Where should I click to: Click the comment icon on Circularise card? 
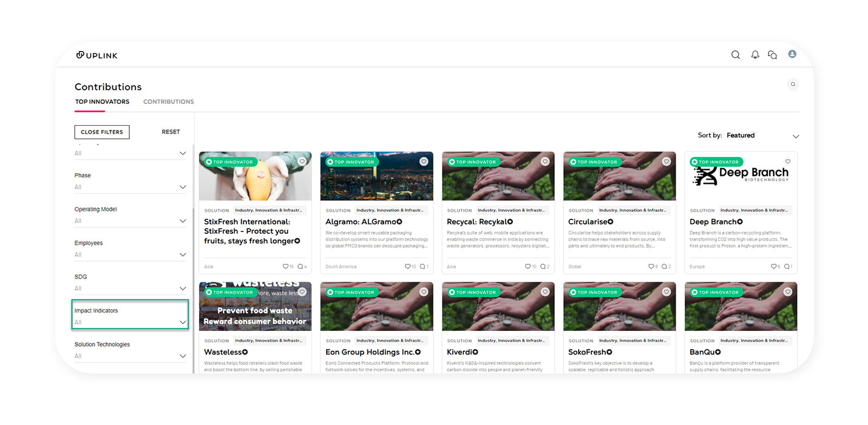tap(664, 267)
